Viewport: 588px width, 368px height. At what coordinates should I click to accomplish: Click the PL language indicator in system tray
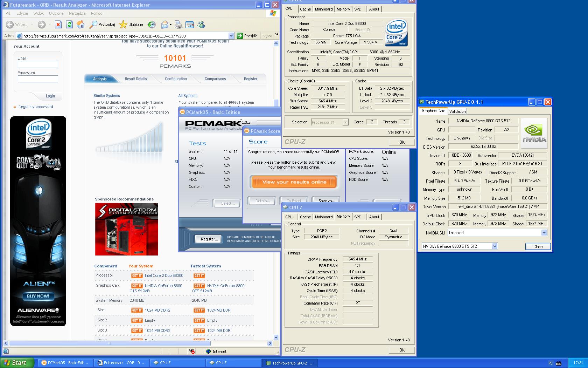point(550,363)
